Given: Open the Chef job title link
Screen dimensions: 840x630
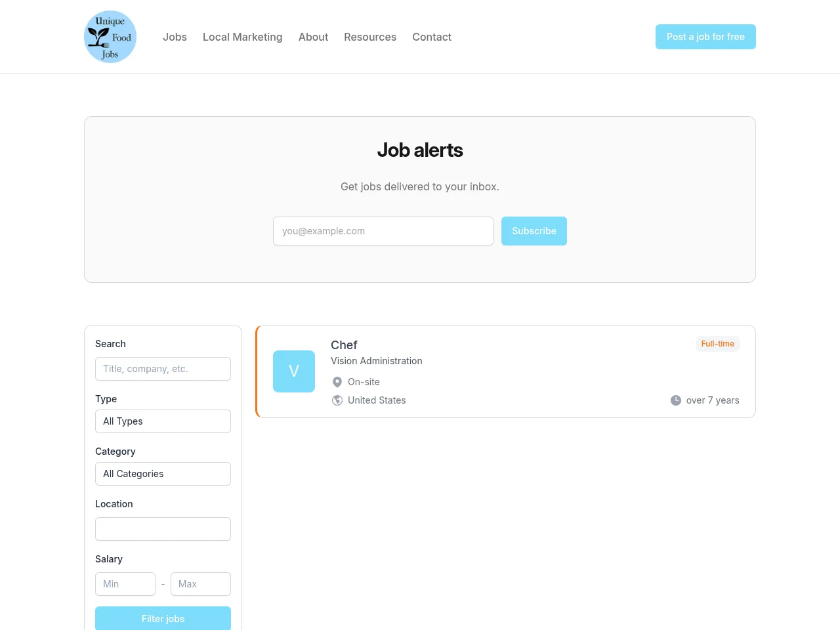Looking at the screenshot, I should [x=344, y=345].
